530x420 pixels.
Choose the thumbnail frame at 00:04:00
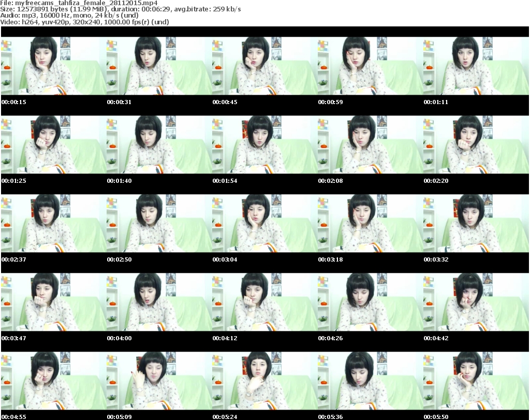[x=159, y=302]
